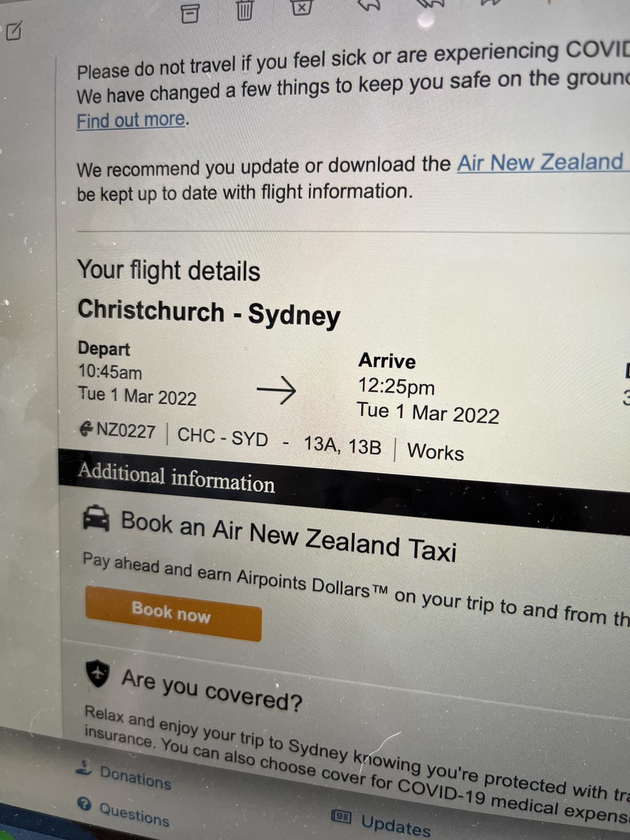The image size is (630, 840).
Task: Open the Air New Zealand app link
Action: (x=540, y=162)
